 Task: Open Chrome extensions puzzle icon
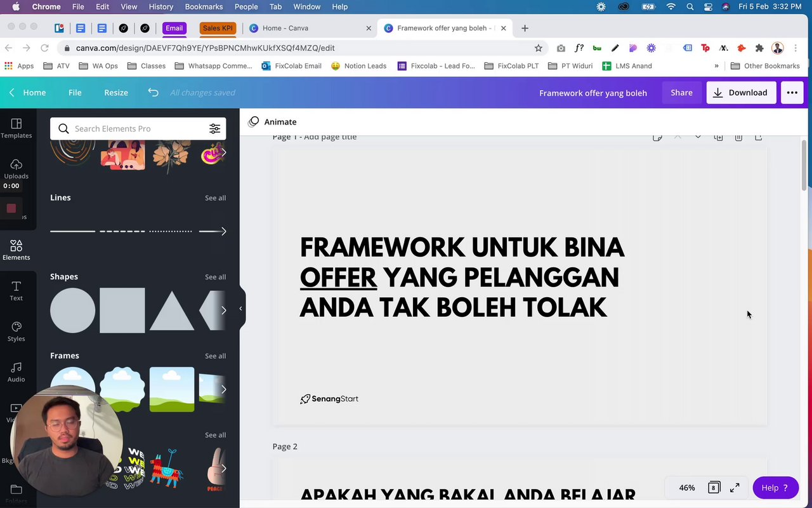point(759,48)
